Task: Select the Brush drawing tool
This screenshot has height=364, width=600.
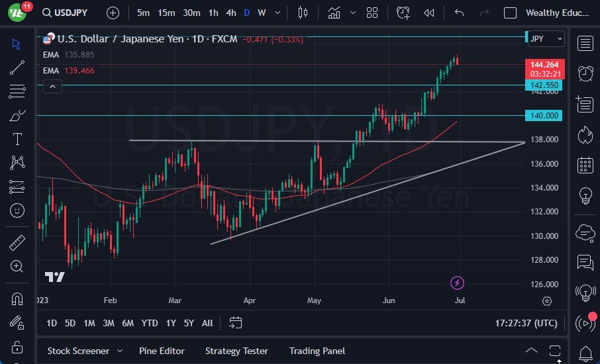Action: [17, 115]
